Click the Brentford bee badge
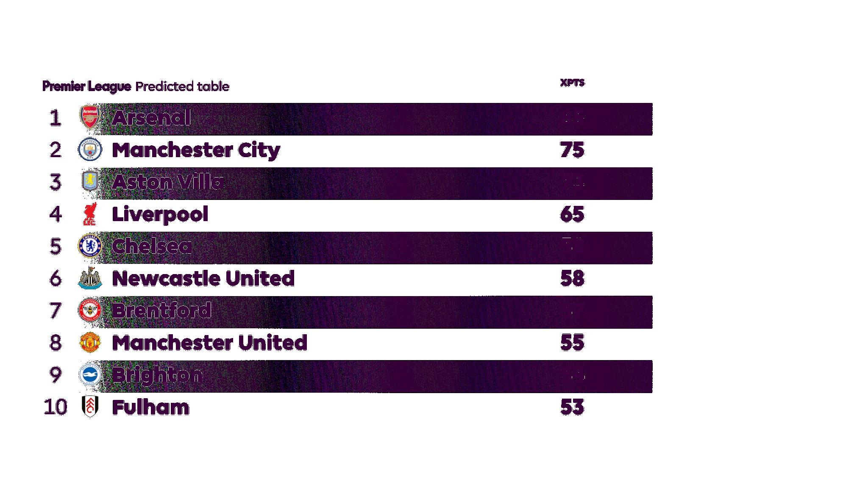The image size is (868, 488). point(90,311)
